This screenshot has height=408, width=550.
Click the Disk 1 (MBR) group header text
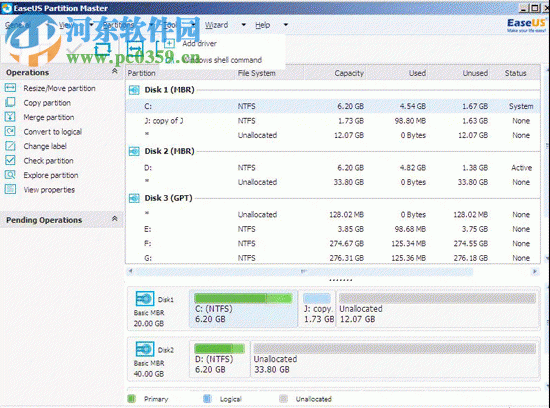point(169,90)
